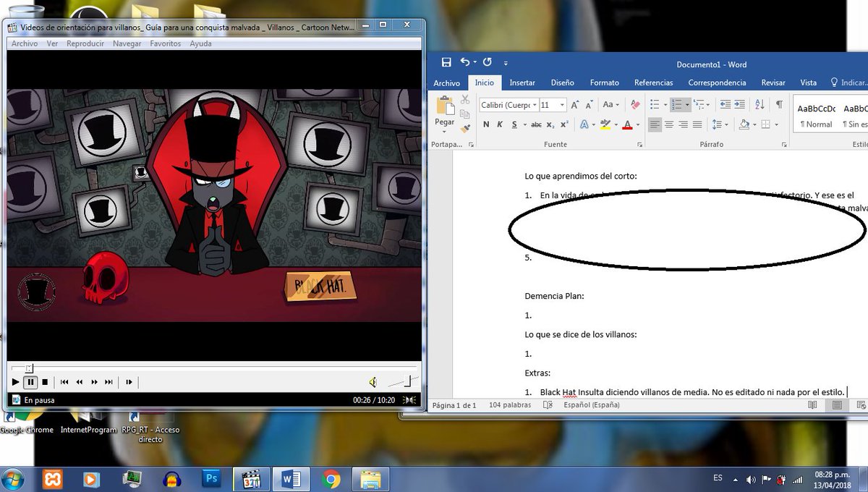Screen dimensions: 868x492
Task: Expand the Fuente dialog launcher
Action: (639, 145)
